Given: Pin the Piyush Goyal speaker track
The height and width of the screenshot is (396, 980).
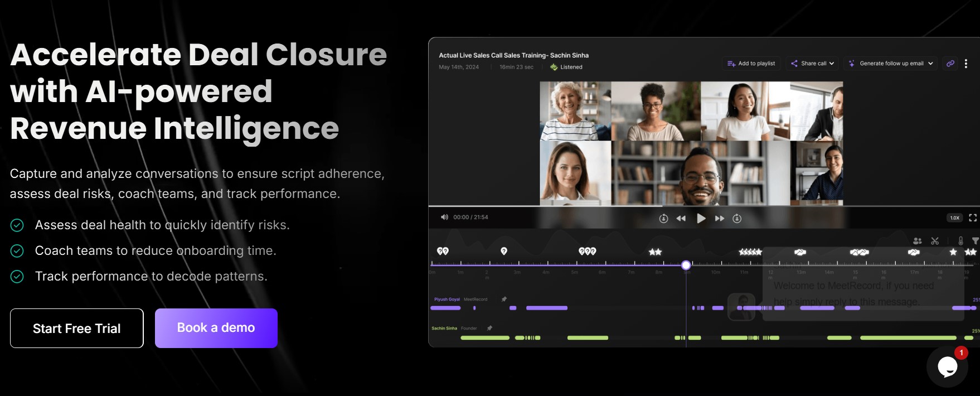Looking at the screenshot, I should 504,299.
